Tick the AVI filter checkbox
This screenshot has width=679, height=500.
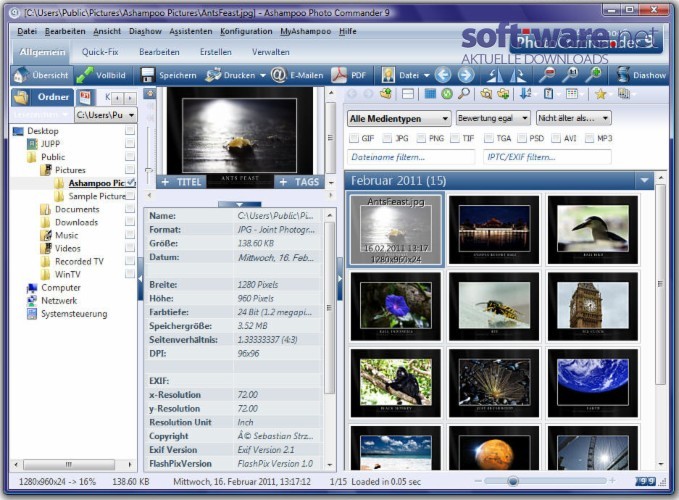[556, 138]
